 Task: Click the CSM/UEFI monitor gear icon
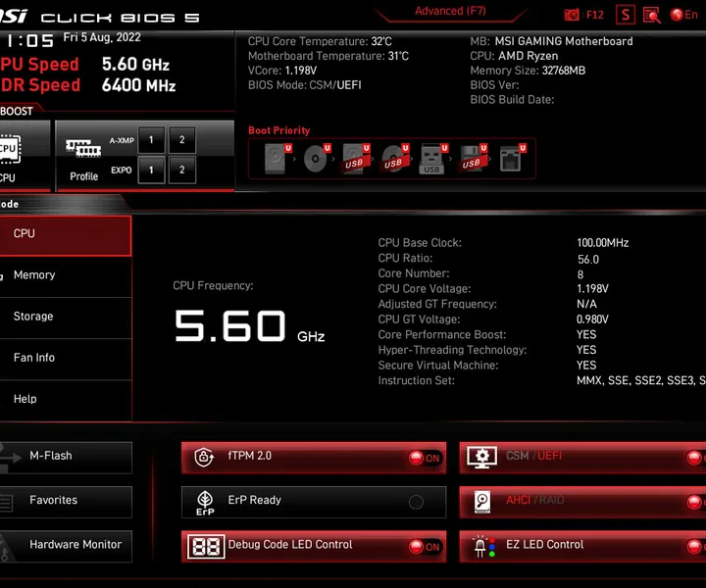coord(482,457)
